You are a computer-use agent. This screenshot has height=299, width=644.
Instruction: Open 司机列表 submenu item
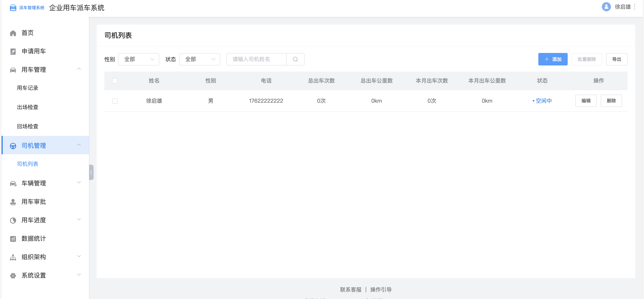click(x=27, y=164)
